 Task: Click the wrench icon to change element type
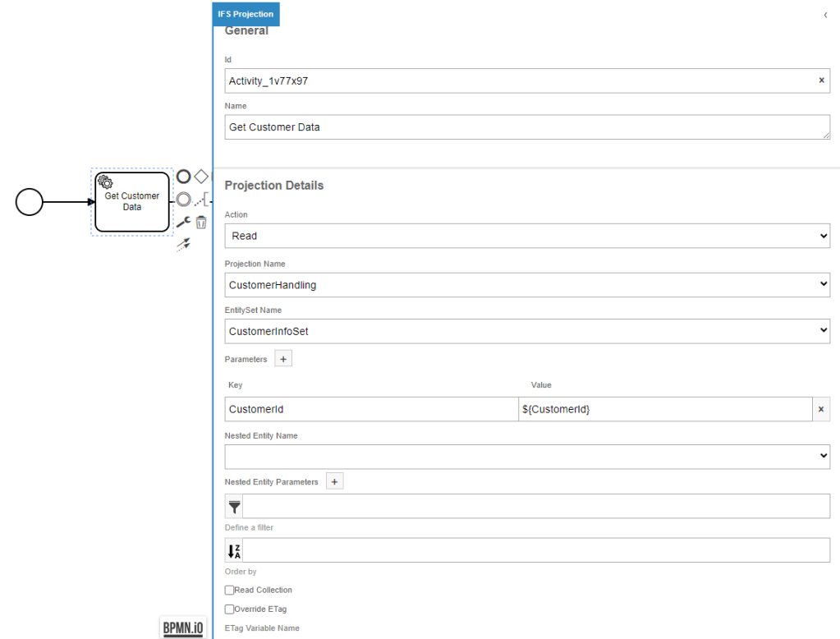184,222
